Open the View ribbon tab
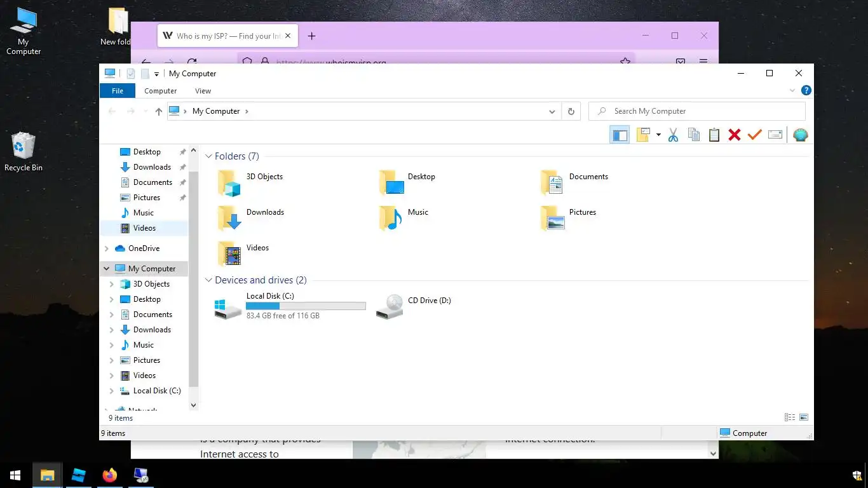Viewport: 868px width, 488px height. (203, 91)
